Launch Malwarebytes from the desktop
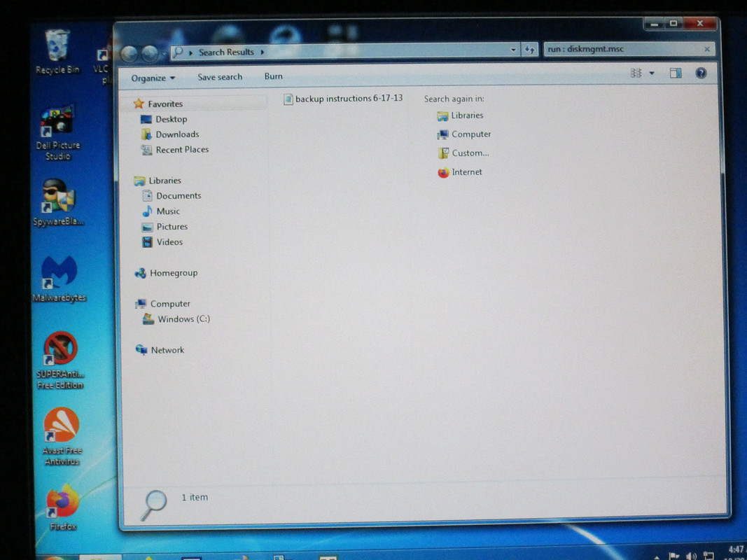Image resolution: width=747 pixels, height=560 pixels. click(59, 279)
